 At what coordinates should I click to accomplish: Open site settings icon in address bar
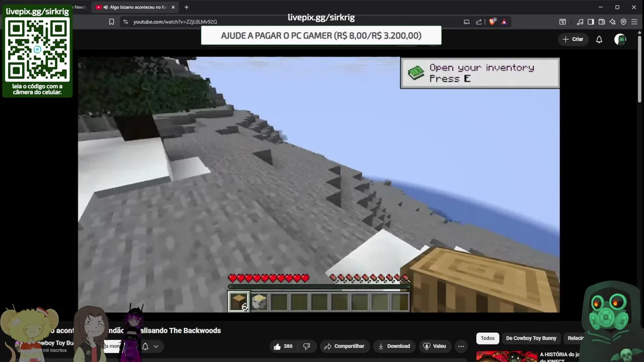pyautogui.click(x=125, y=22)
